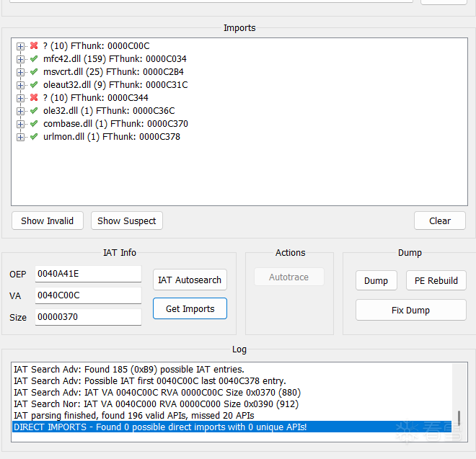Click the green check icon beside combase.dll
Screen dimensions: 476x459
(34, 123)
